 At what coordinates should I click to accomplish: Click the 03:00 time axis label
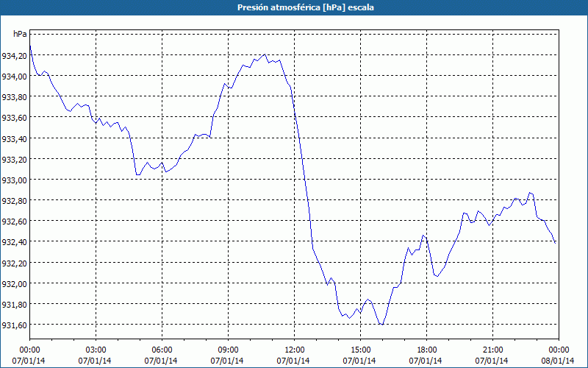[x=96, y=350]
